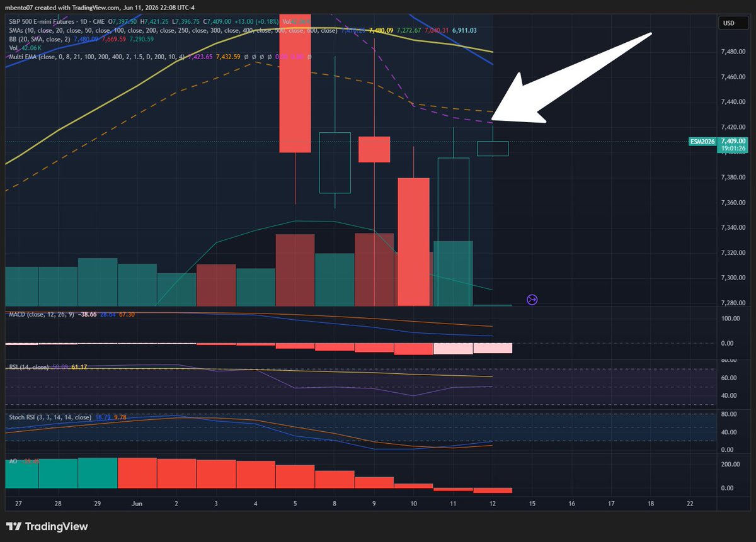Image resolution: width=756 pixels, height=542 pixels.
Task: Click the 19:01:26 countdown label
Action: pyautogui.click(x=733, y=149)
